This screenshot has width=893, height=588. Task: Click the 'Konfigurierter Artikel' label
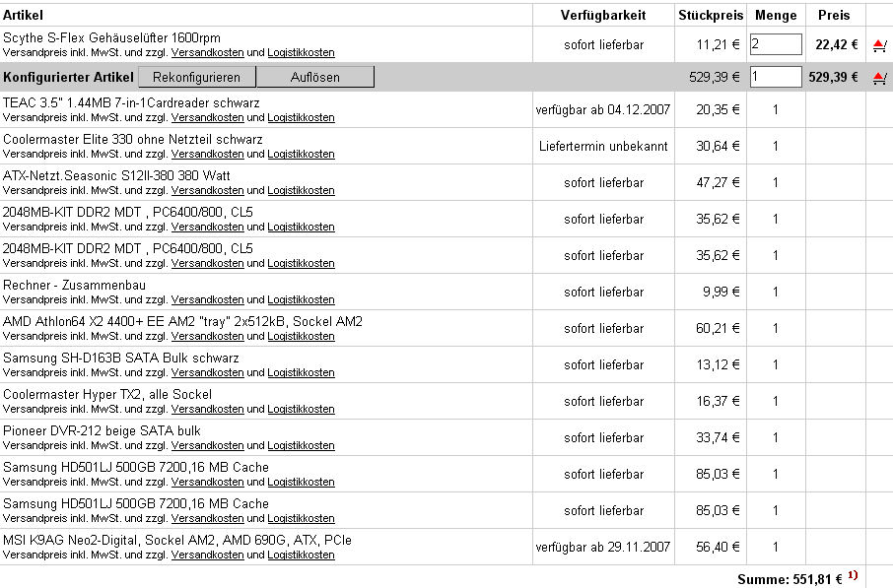[68, 78]
